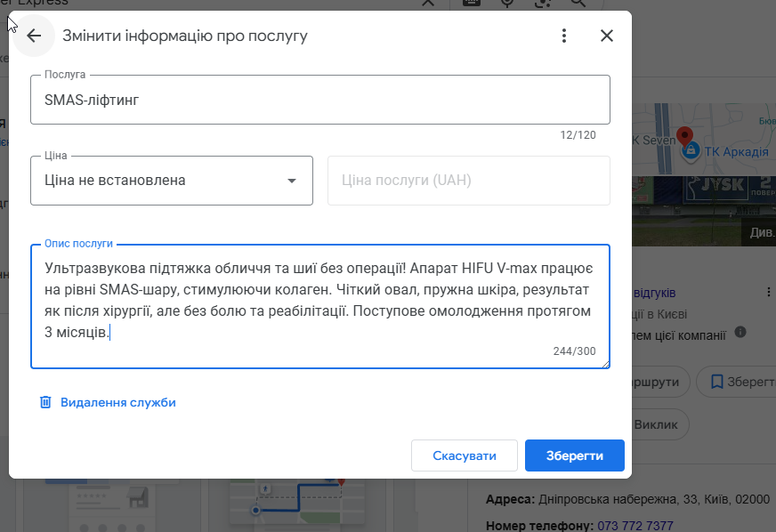This screenshot has height=532, width=776.
Task: Select the trash icon for service deletion
Action: 45,402
